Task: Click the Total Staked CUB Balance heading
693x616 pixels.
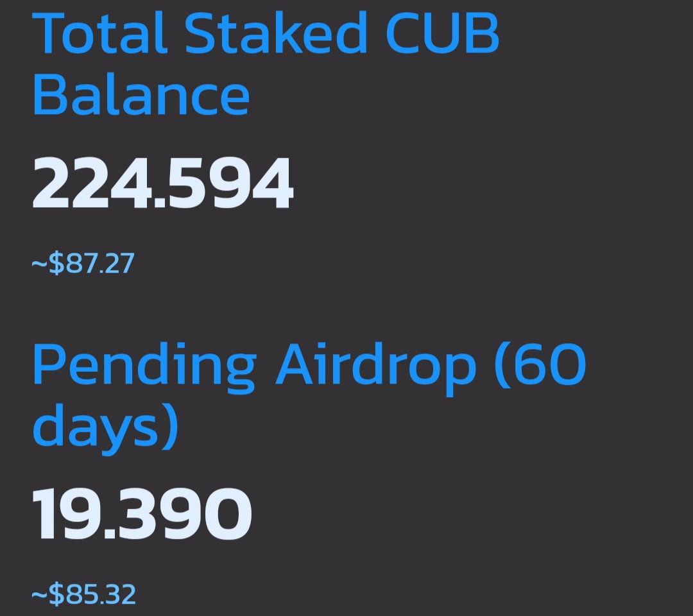Action: coord(266,63)
